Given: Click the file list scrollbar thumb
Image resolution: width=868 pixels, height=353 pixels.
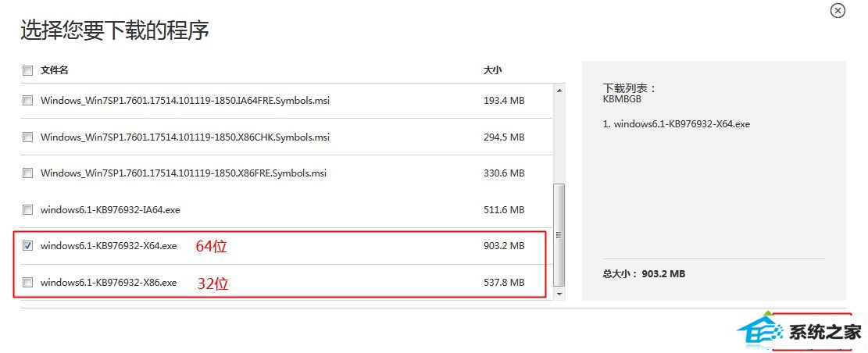Looking at the screenshot, I should point(559,235).
